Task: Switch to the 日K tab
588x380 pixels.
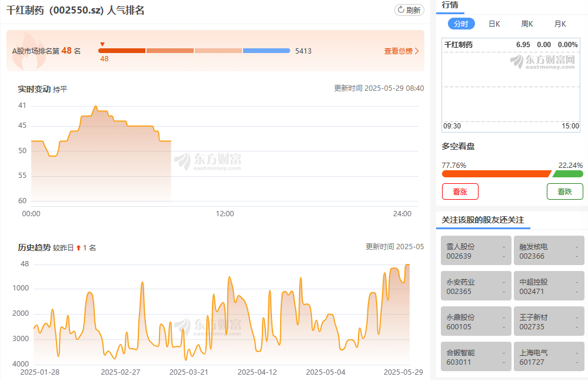Action: tap(494, 24)
